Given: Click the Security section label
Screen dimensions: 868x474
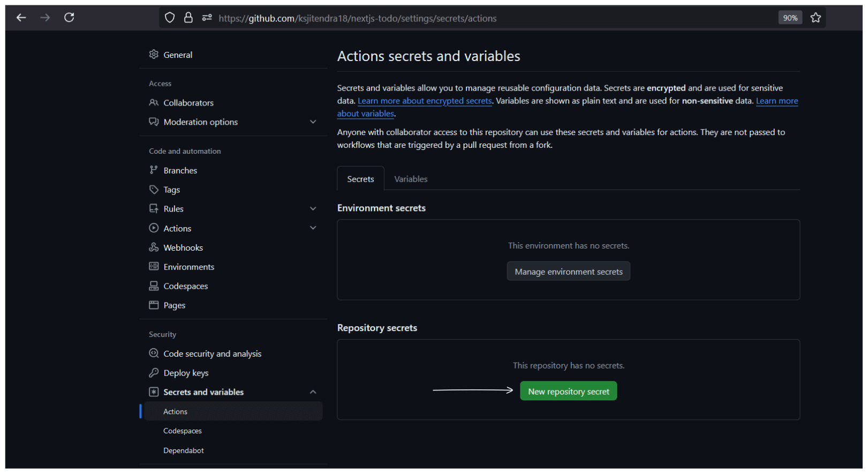Looking at the screenshot, I should pos(162,334).
